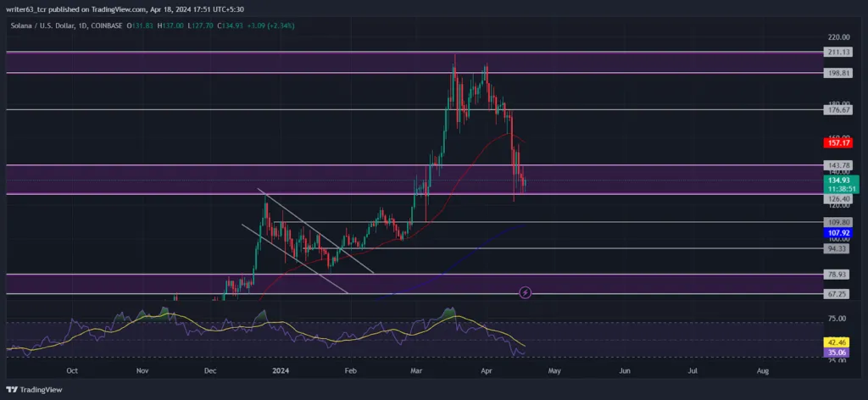Screen dimensions: 868x400
Task: Click the 'writer63_tcr published on TradingView.com' caption
Action: point(76,9)
